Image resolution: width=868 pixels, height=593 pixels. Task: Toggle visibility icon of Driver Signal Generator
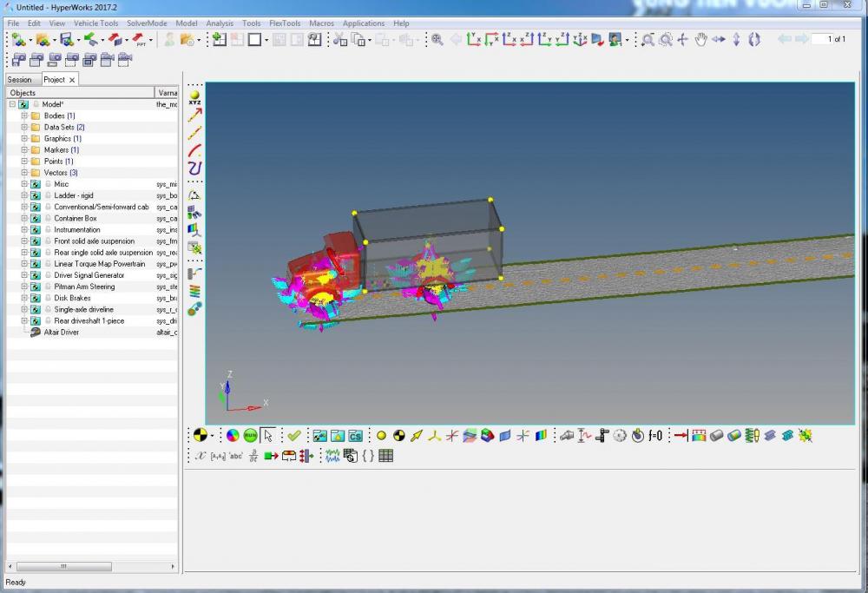click(x=49, y=275)
